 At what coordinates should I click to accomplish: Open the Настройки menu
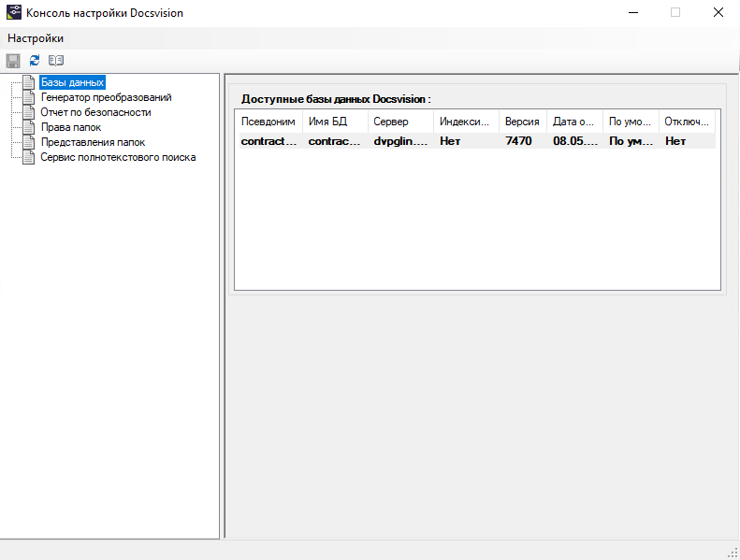click(x=36, y=38)
